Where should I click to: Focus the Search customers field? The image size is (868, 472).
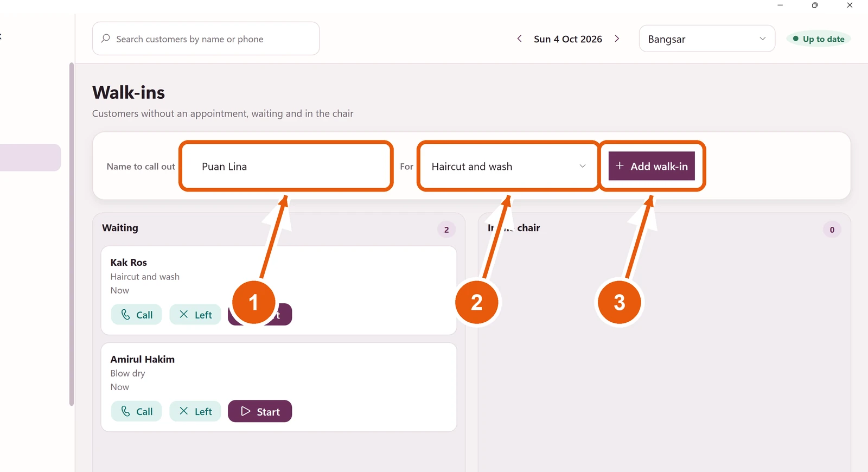[206, 39]
